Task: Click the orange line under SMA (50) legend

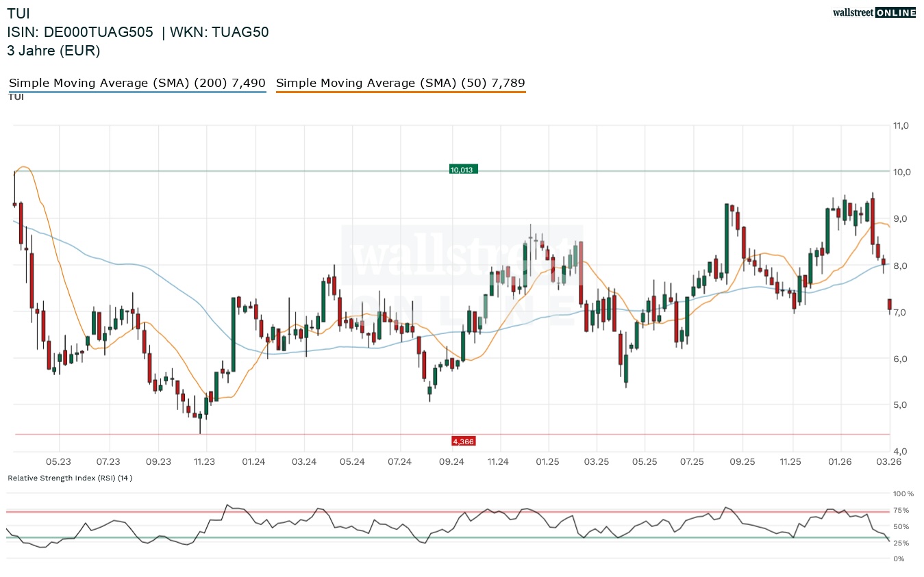Action: [401, 92]
